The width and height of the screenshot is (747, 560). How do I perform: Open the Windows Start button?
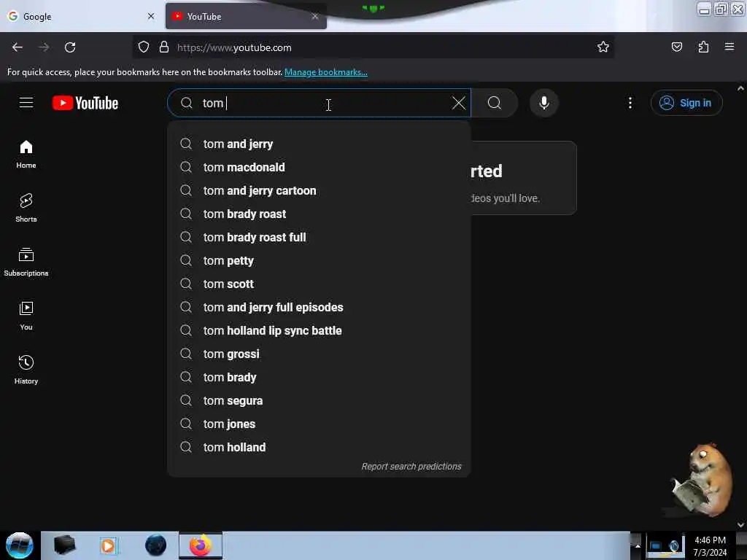[20, 545]
